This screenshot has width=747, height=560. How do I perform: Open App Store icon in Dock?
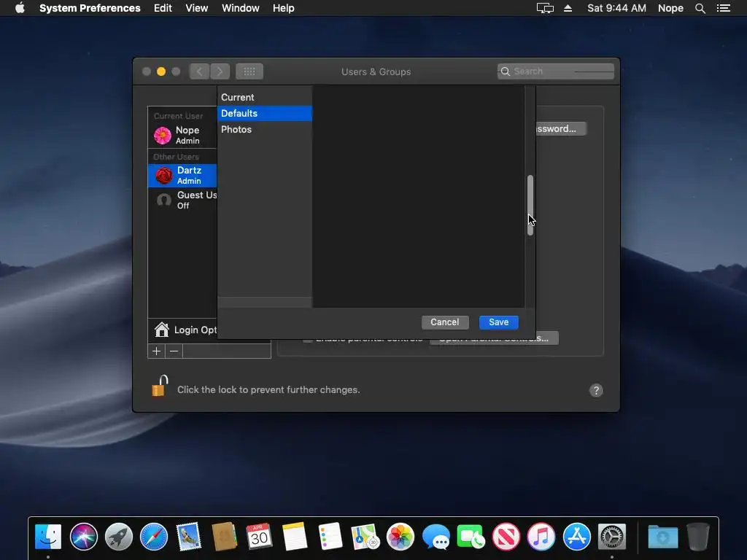(x=576, y=537)
